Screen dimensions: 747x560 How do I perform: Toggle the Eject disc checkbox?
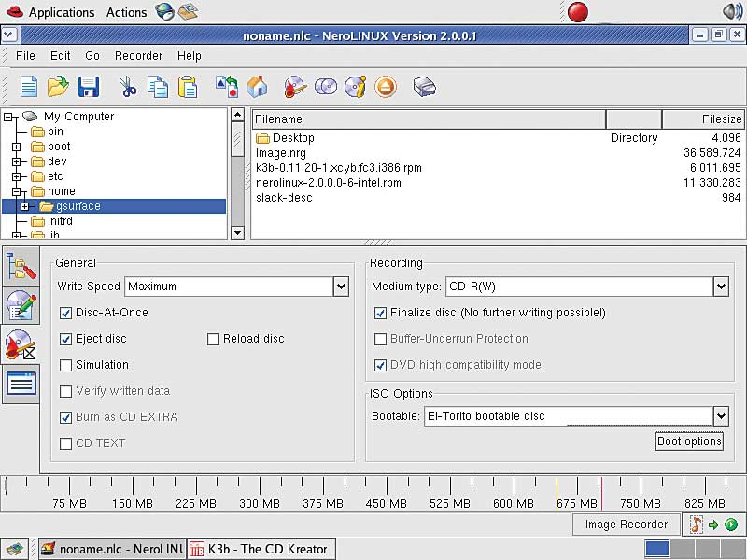click(65, 339)
